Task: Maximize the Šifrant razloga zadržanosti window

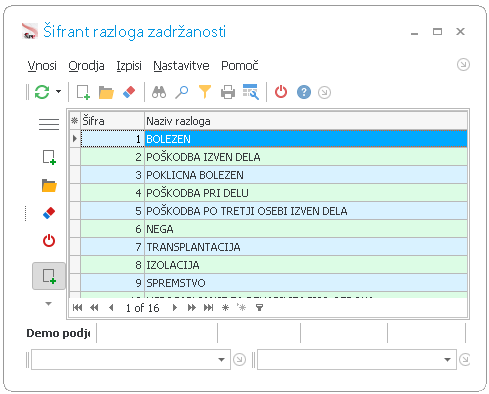Action: (x=437, y=32)
